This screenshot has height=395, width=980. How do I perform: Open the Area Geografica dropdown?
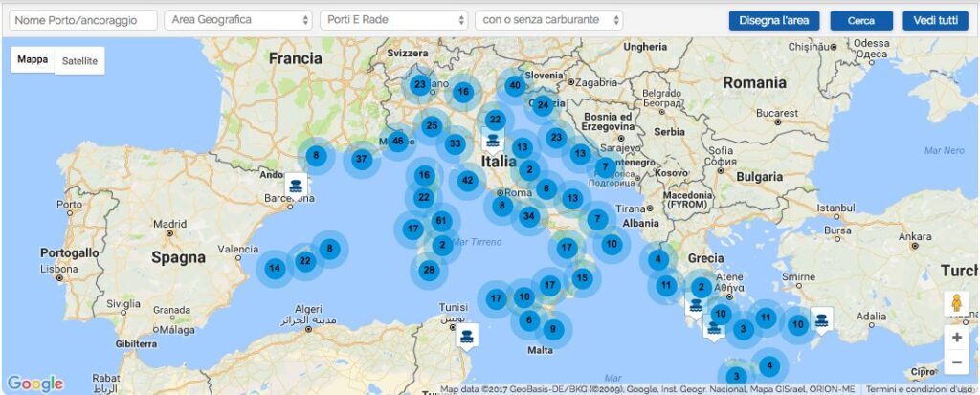[x=238, y=20]
